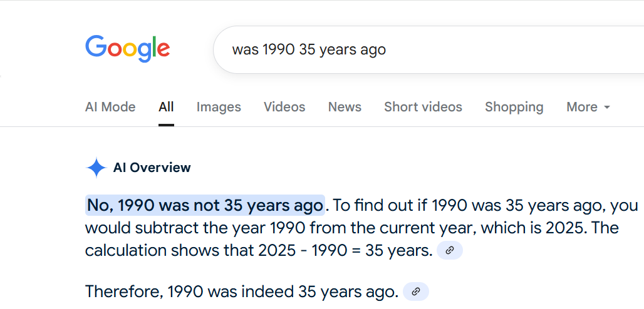This screenshot has height=309, width=644.
Task: Switch to AI Mode tab
Action: (110, 107)
